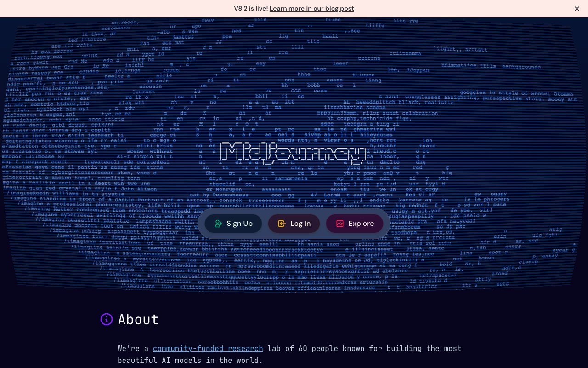This screenshot has height=368, width=588.
Task: Click the "V8.2 is live!" banner text
Action: [x=251, y=9]
